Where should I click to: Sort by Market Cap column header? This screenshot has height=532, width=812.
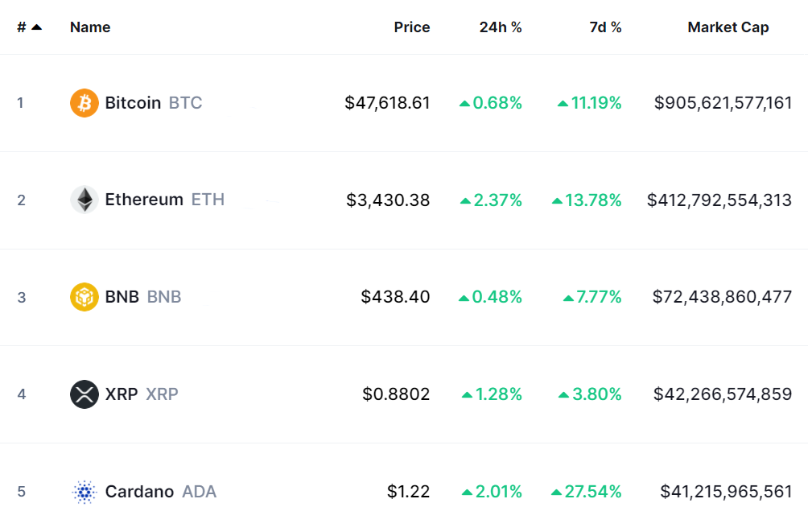click(x=728, y=27)
